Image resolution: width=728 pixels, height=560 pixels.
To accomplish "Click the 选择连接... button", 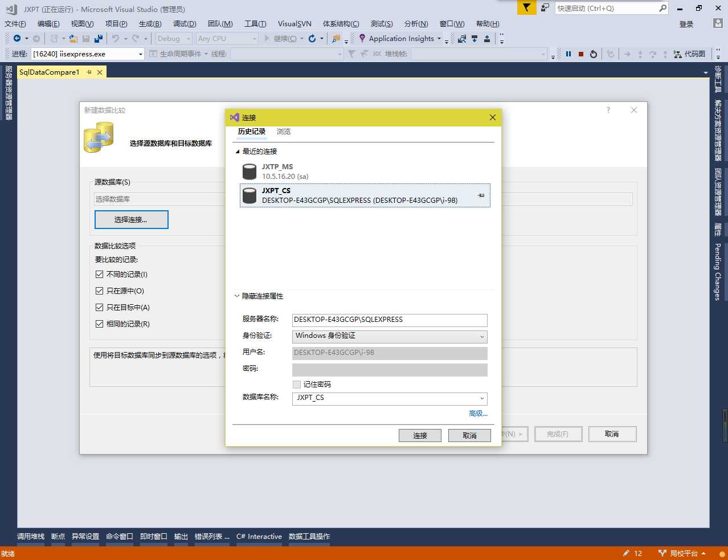I will (131, 220).
